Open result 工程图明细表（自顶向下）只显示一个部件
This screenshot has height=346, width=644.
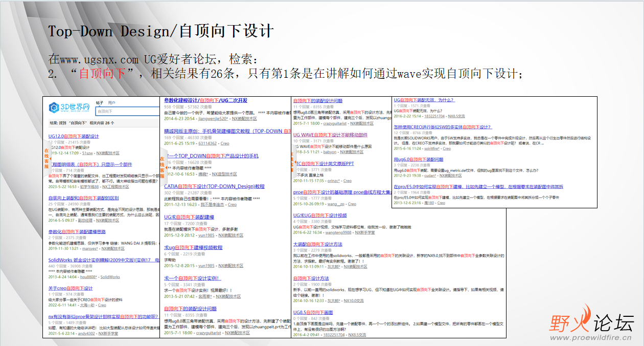pos(92,164)
